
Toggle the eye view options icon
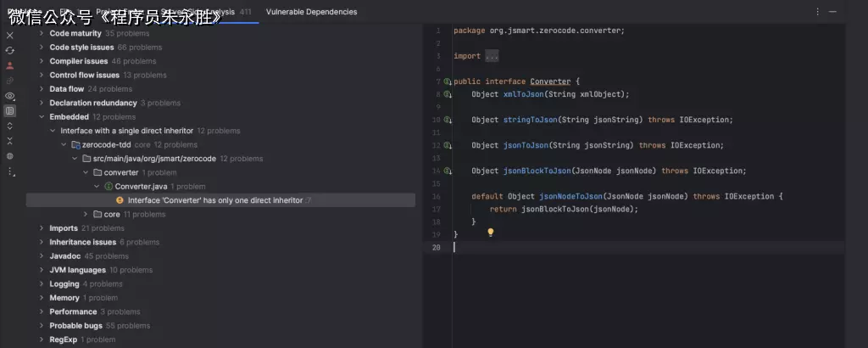[10, 96]
